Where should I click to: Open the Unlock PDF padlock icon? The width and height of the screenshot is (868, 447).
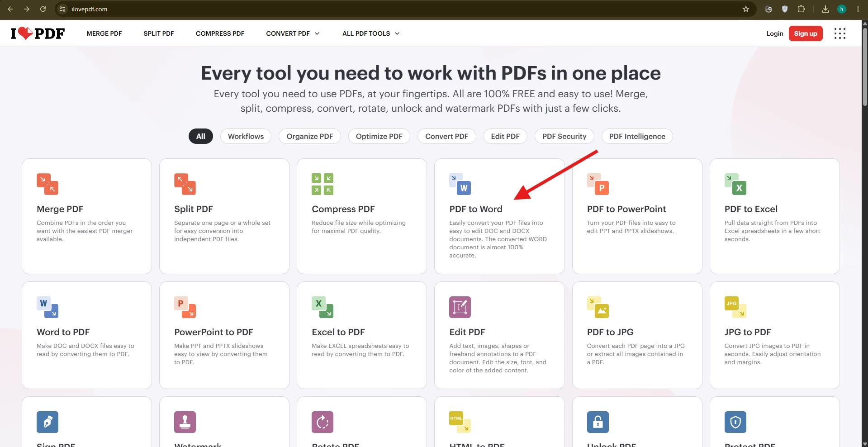click(598, 422)
